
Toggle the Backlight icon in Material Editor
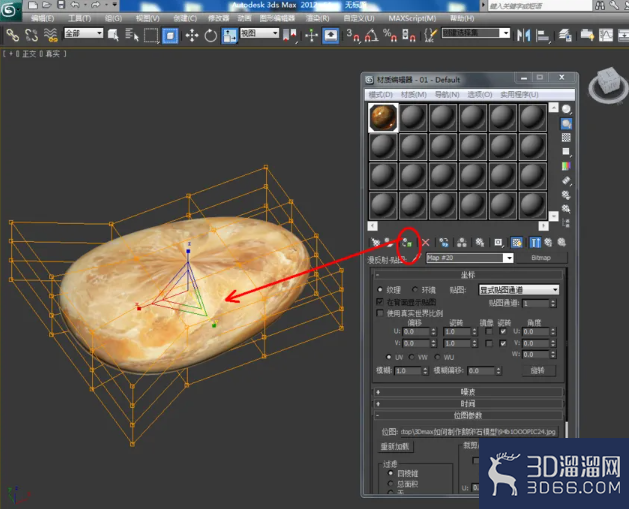[566, 124]
